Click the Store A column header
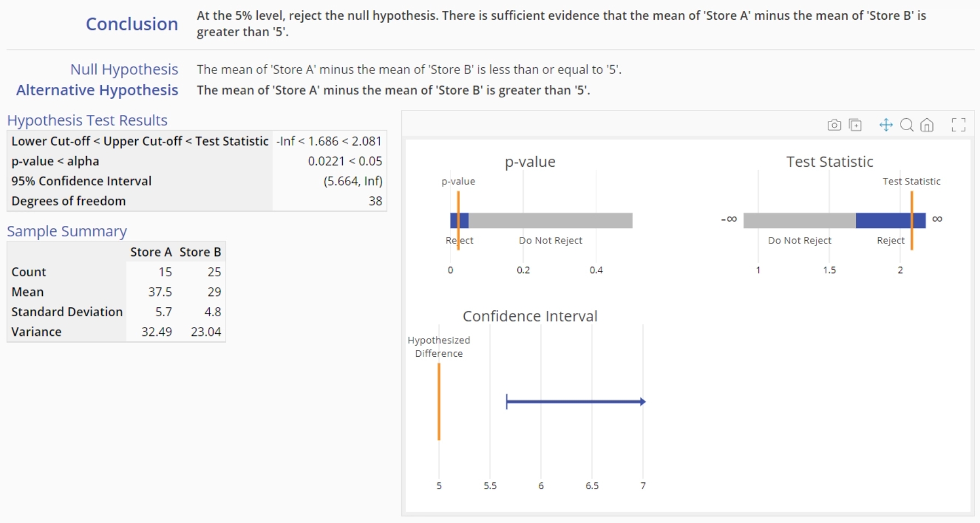 pos(151,252)
